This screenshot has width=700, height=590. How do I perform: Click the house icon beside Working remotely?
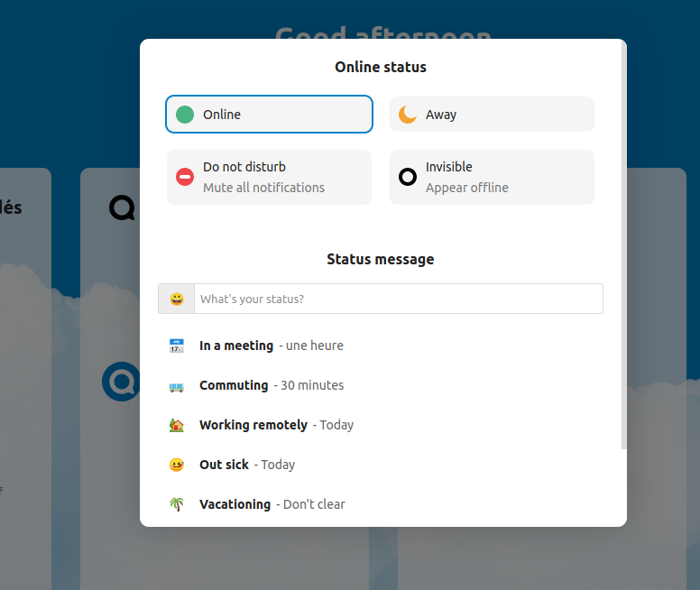point(177,425)
